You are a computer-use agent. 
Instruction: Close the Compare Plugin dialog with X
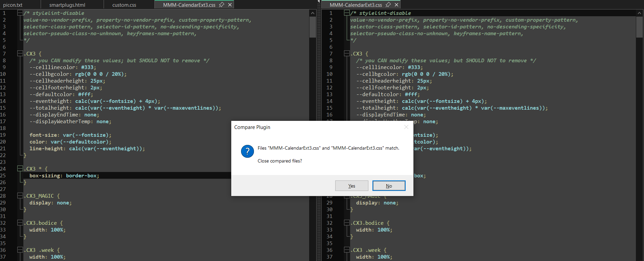click(406, 127)
